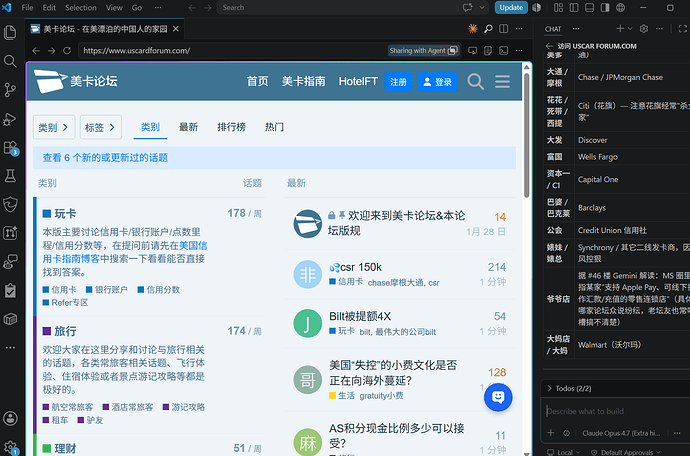Open the Run and Debug view

10,119
